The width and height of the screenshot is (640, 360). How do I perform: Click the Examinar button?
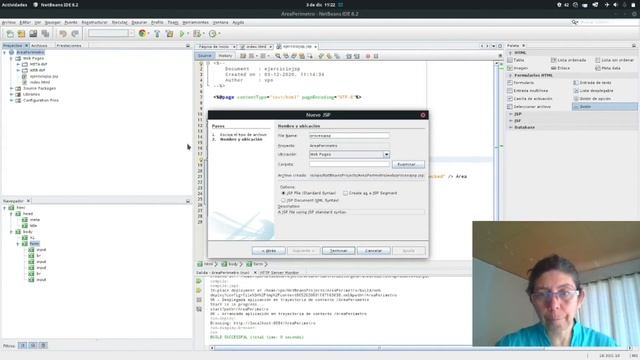point(408,164)
